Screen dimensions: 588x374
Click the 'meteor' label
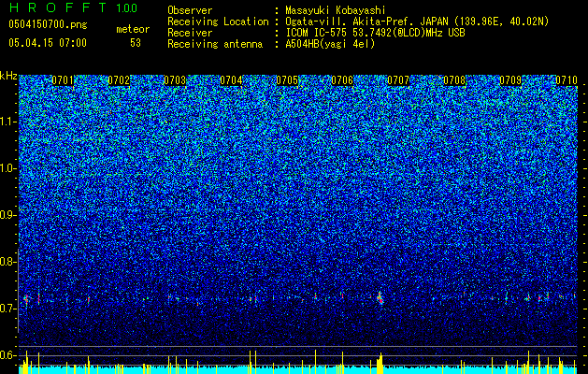coord(133,29)
